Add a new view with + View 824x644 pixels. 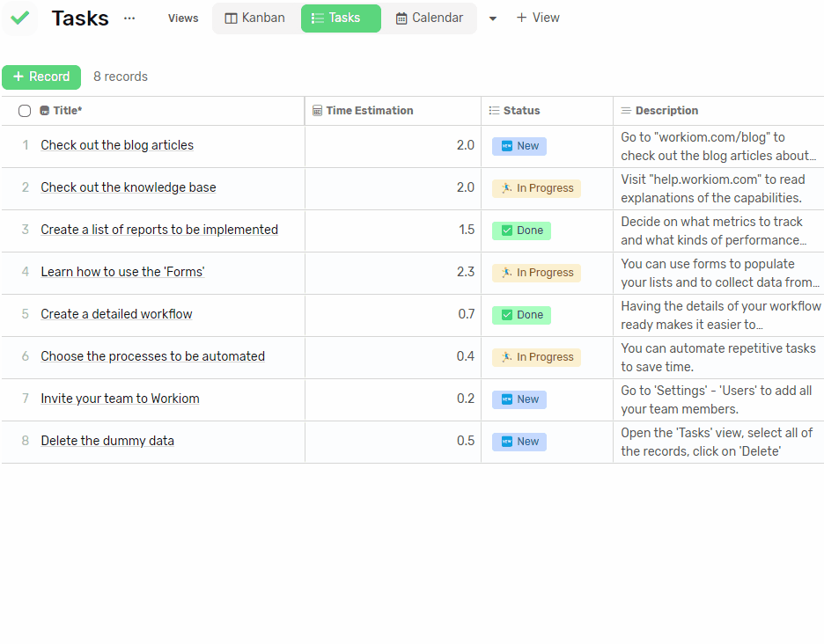point(538,18)
